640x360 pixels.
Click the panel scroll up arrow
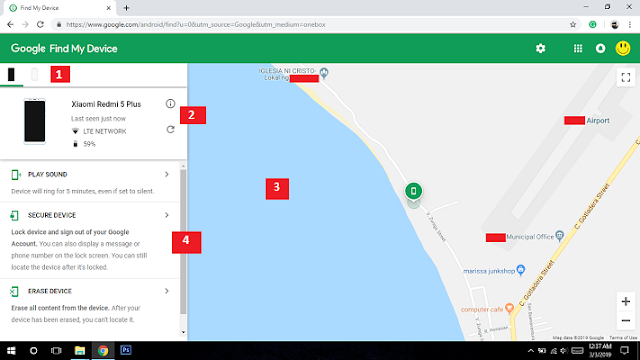[183, 166]
